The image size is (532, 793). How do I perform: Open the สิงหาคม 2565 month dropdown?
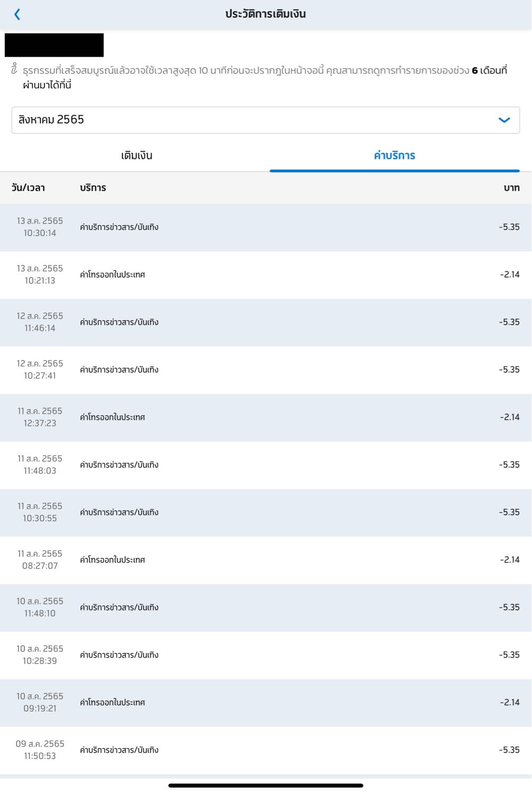(x=265, y=120)
